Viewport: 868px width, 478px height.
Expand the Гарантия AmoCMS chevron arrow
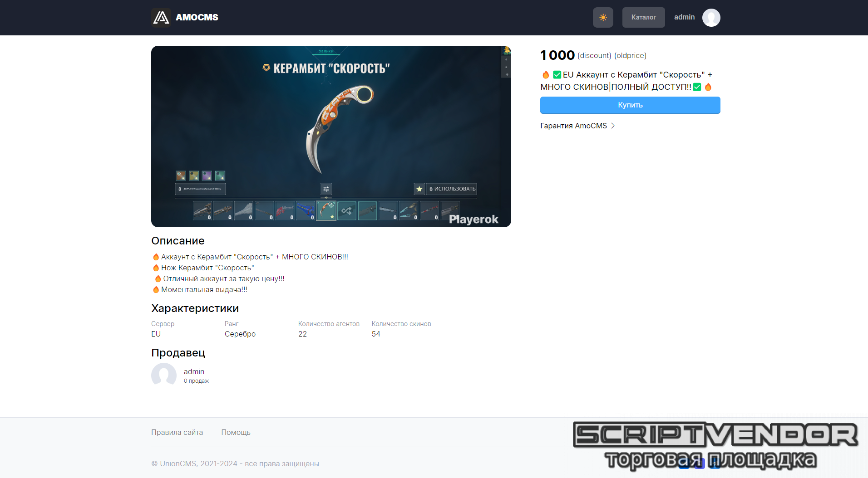coord(613,126)
